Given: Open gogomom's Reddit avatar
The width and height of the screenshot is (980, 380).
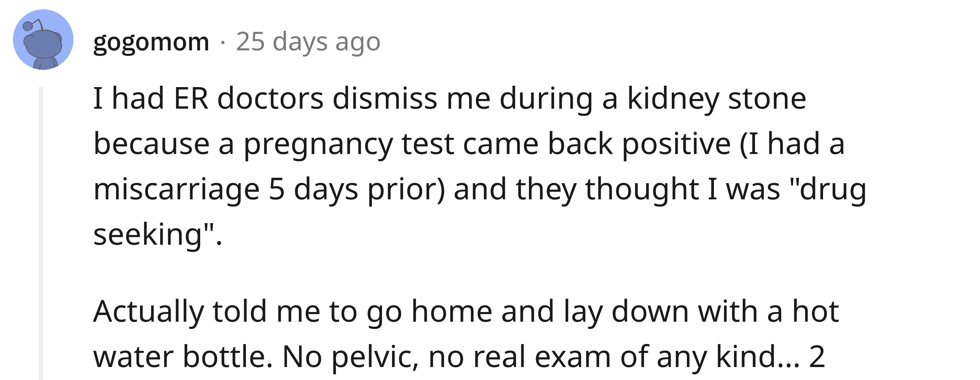Looking at the screenshot, I should (43, 40).
